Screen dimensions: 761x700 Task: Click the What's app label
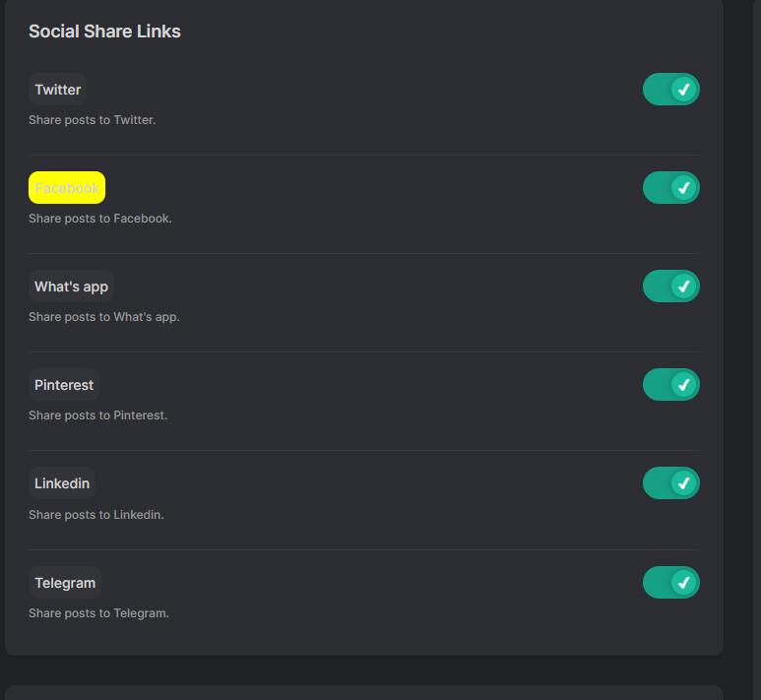pyautogui.click(x=71, y=286)
